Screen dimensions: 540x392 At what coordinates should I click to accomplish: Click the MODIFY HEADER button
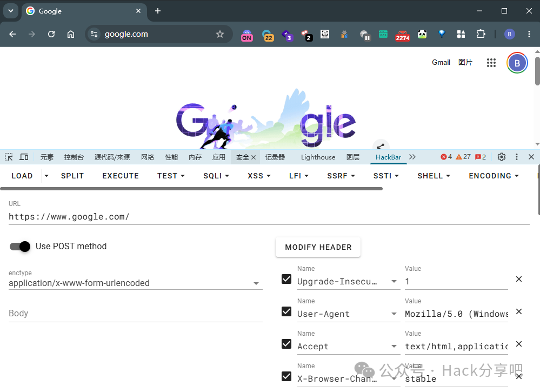point(318,247)
